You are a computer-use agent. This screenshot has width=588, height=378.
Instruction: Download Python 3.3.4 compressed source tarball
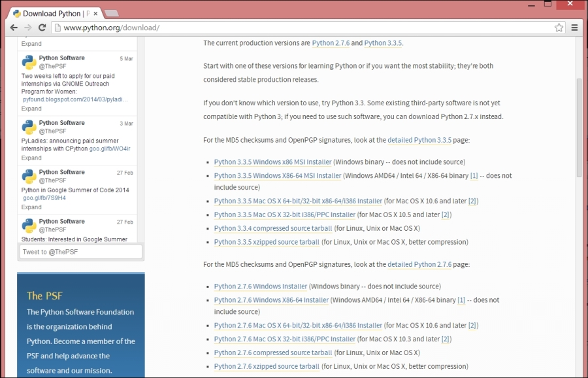(273, 228)
